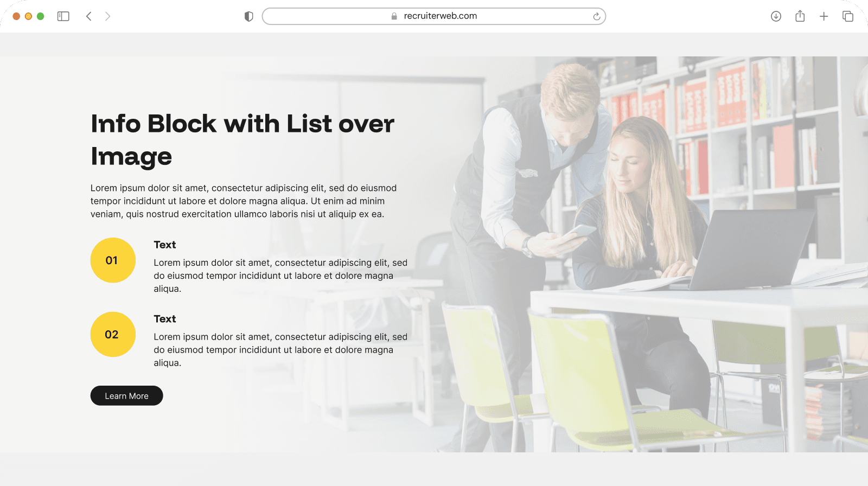This screenshot has width=868, height=486.
Task: Show the tab overview icon
Action: tap(848, 16)
